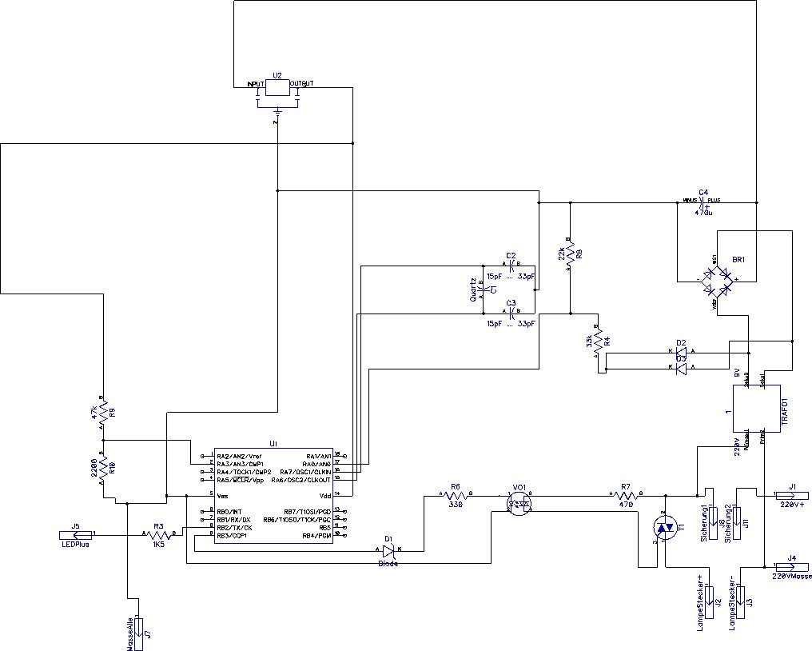
Task: Select the J7 connector symbol
Action: pyautogui.click(x=139, y=633)
